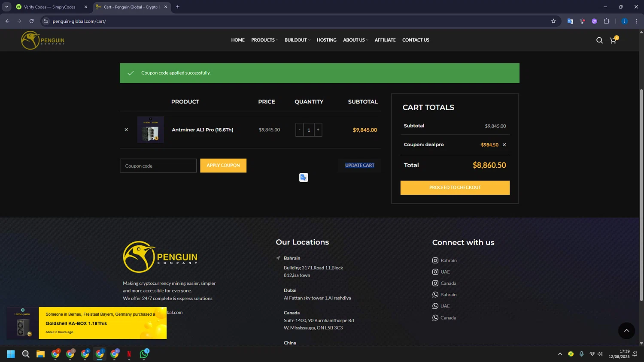Open Bahrain Instagram link

tap(444, 260)
